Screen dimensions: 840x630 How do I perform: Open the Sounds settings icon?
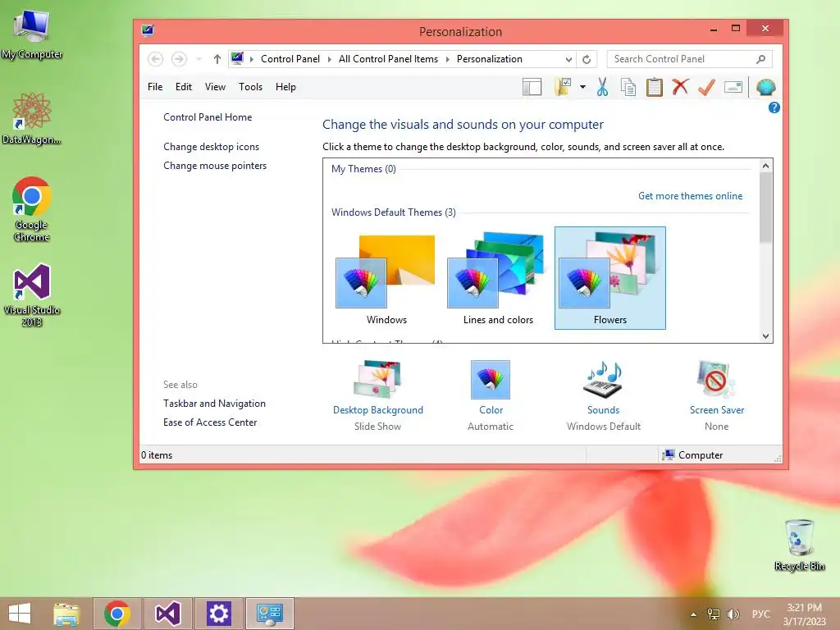click(603, 380)
